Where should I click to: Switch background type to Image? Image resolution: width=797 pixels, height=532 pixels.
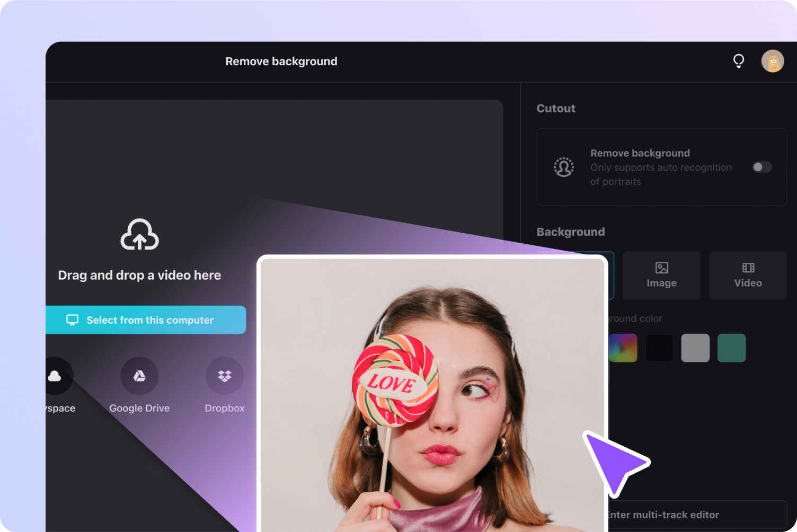(x=661, y=276)
